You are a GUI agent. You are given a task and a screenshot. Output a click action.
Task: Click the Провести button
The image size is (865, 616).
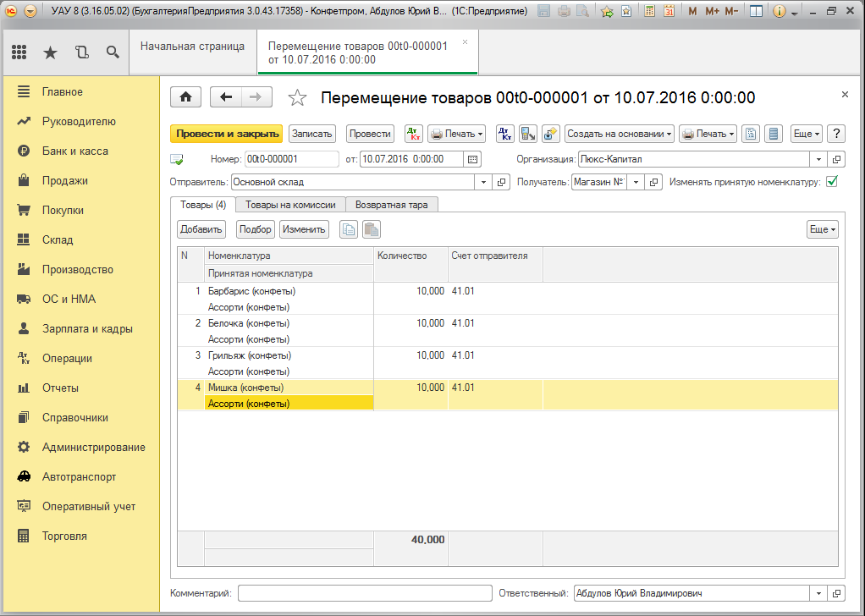(x=370, y=134)
